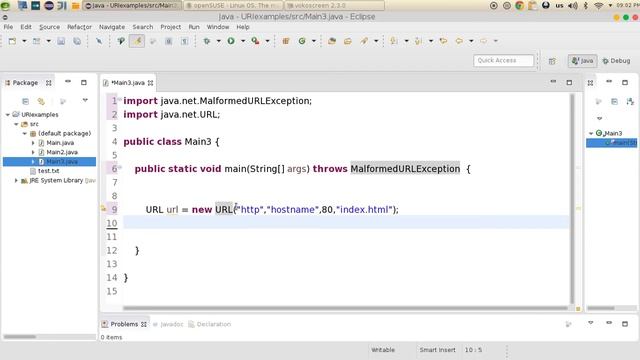The height and width of the screenshot is (360, 640).
Task: Click the editor horizontal scrollbar
Action: pyautogui.click(x=345, y=308)
